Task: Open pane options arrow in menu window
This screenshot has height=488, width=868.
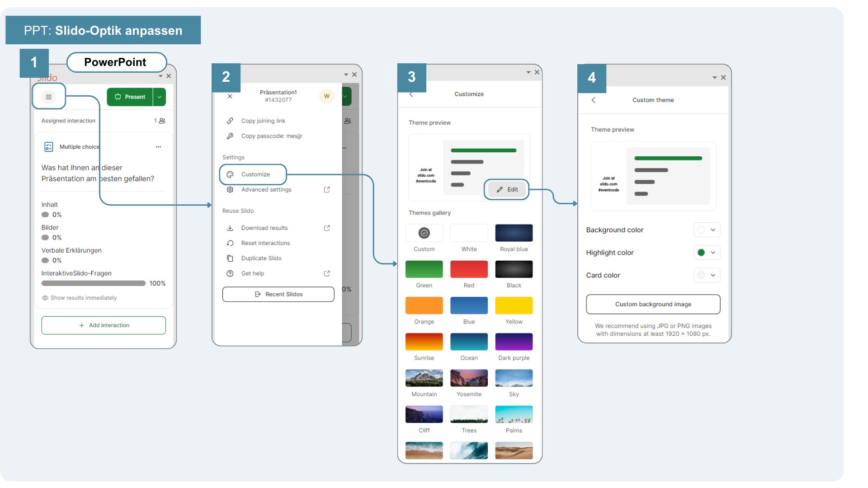Action: pos(346,75)
